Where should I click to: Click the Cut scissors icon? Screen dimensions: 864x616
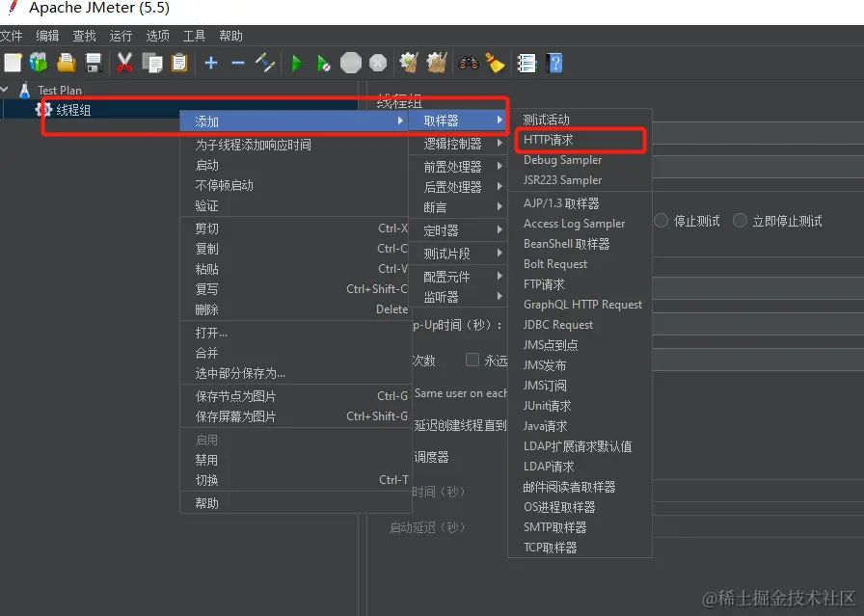[124, 63]
